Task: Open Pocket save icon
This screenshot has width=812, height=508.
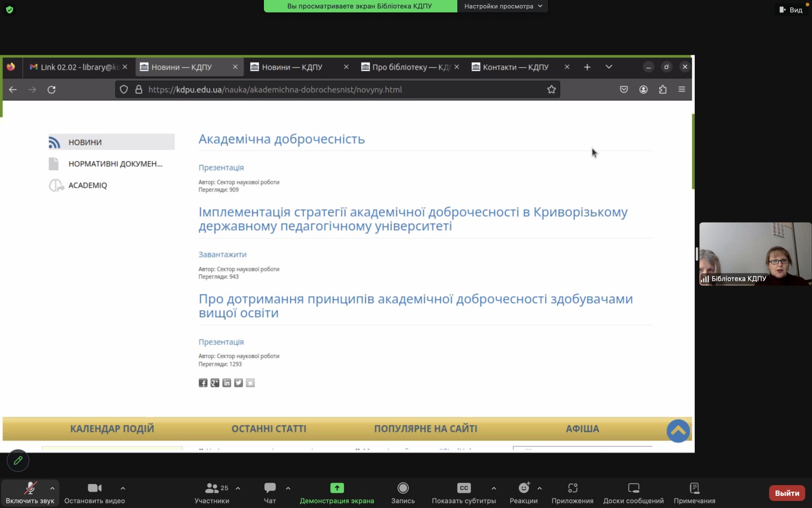Action: tap(624, 89)
